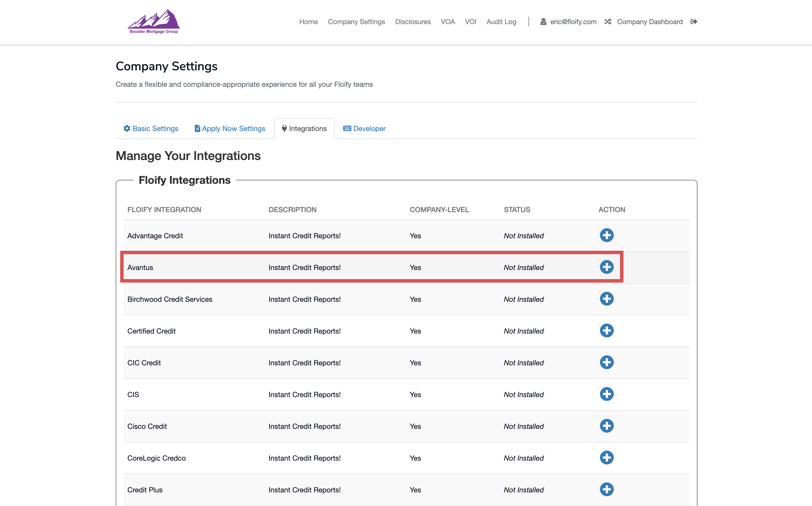Open Disclosures from the navigation bar
This screenshot has width=812, height=506.
(x=413, y=22)
